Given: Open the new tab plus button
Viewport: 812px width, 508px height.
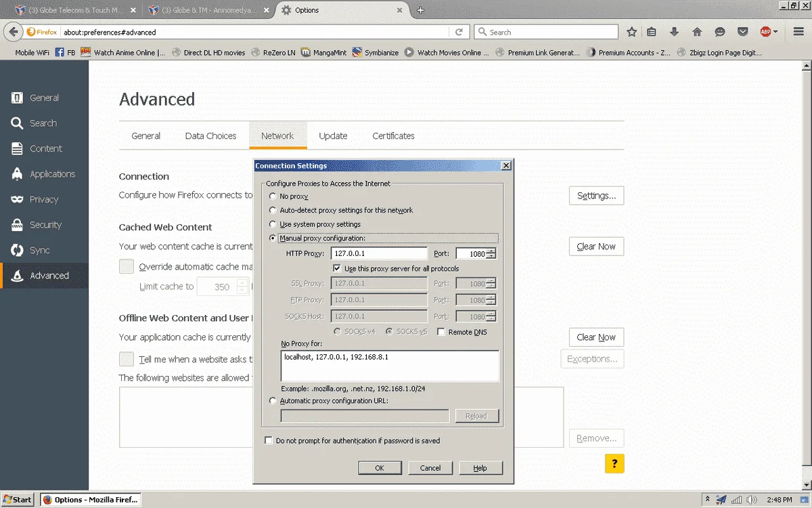Looking at the screenshot, I should coord(420,10).
